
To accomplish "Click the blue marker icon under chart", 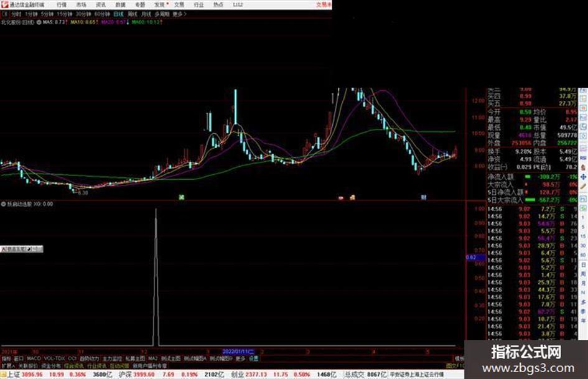I will pos(423,197).
